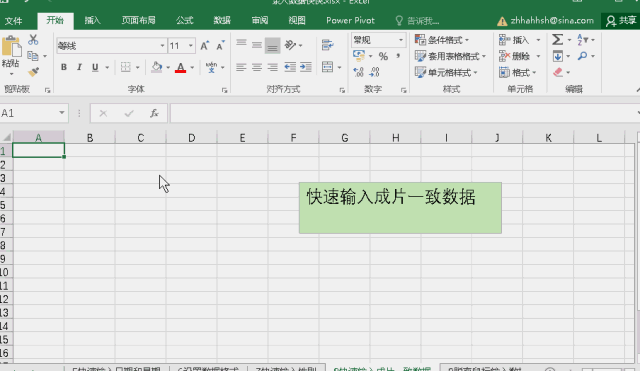This screenshot has height=371, width=640.
Task: Switch to the 插入 ribbon tab
Action: pos(93,20)
